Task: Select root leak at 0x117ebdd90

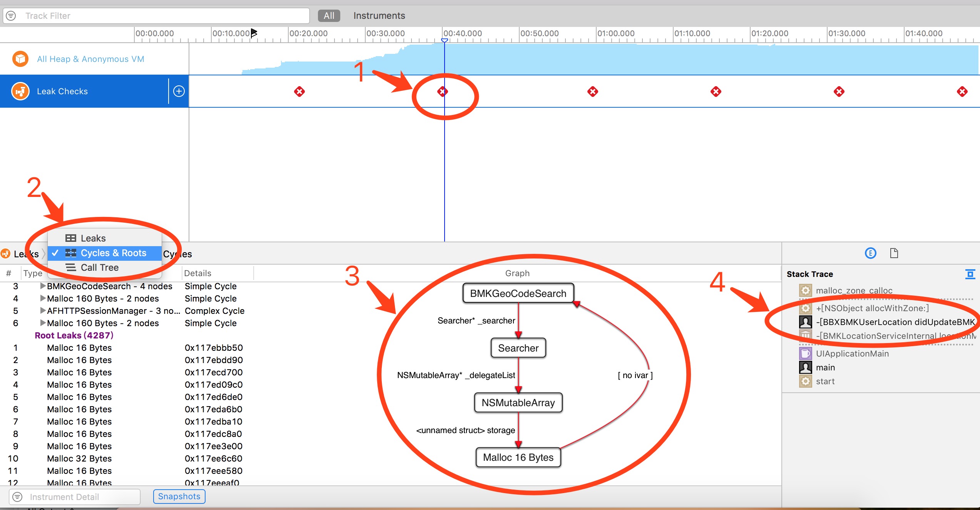Action: tap(214, 360)
